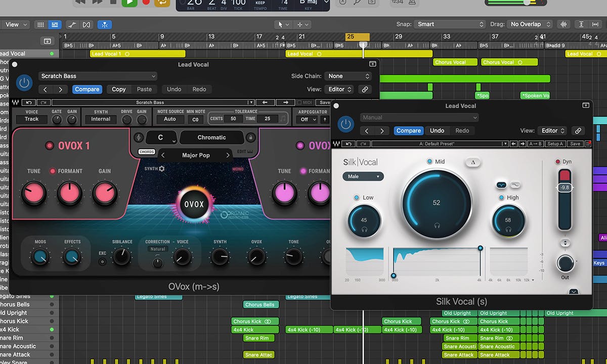Click the Tolerance Cents 50 field
The image size is (607, 364).
233,119
